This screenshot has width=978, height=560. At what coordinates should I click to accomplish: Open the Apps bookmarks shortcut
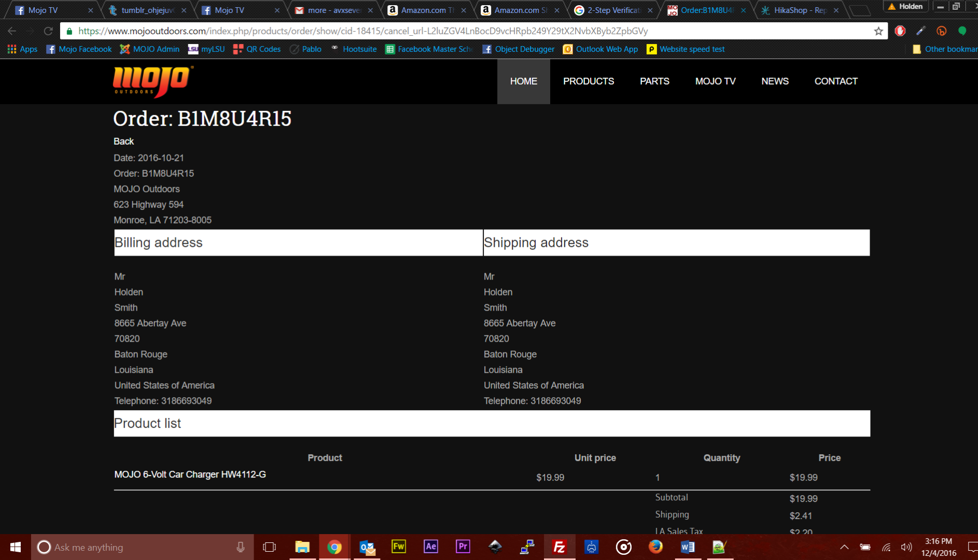[22, 49]
